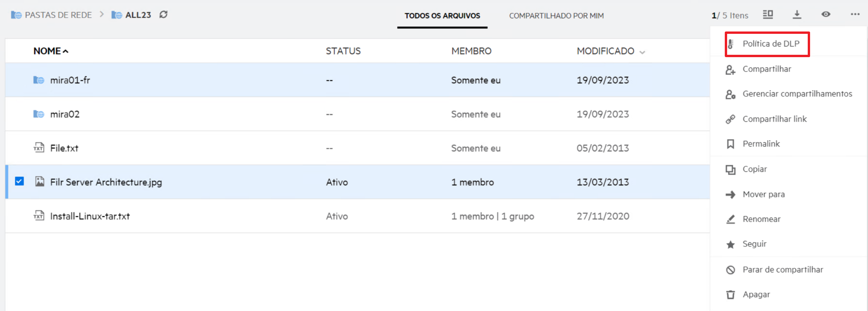Viewport: 868px width, 311px height.
Task: Select Gerenciar compartilhamentos menu option
Action: coord(797,94)
